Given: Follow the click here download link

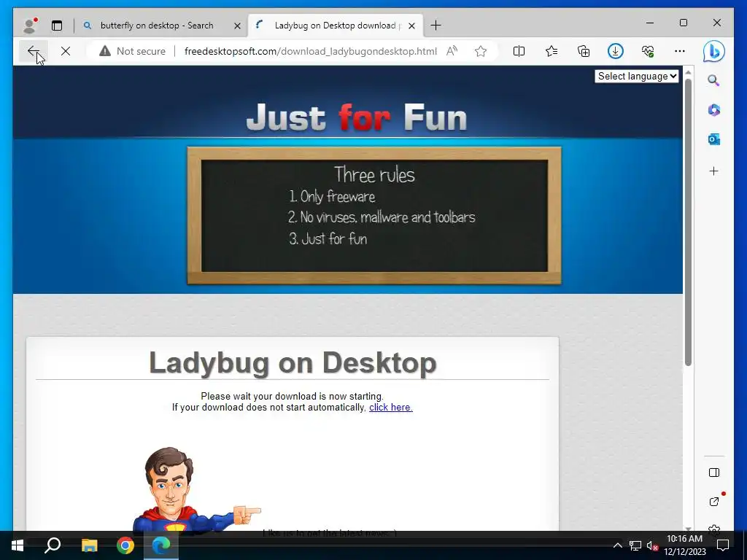Looking at the screenshot, I should (391, 407).
